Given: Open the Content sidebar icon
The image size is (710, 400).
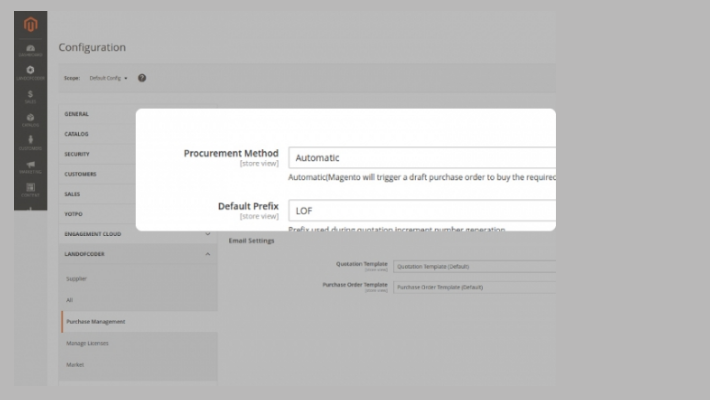Looking at the screenshot, I should [x=30, y=187].
